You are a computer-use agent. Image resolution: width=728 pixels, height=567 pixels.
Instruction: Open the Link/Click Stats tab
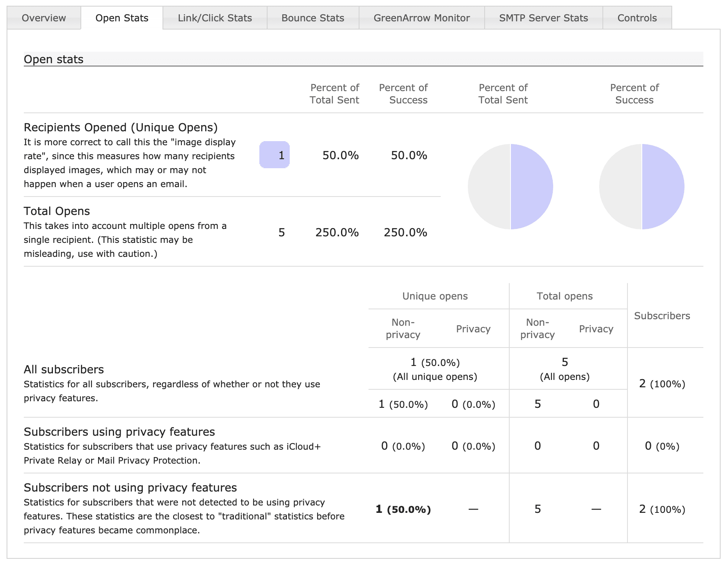pyautogui.click(x=215, y=18)
